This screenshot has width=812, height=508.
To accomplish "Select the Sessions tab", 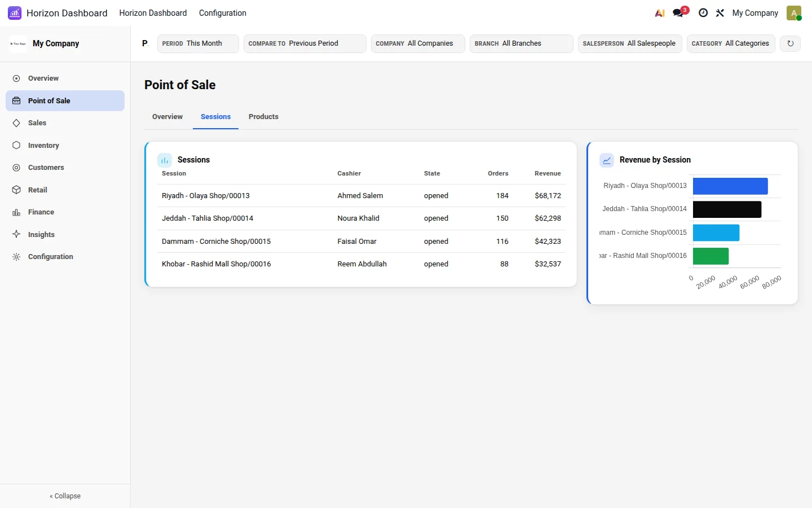I will (x=215, y=117).
